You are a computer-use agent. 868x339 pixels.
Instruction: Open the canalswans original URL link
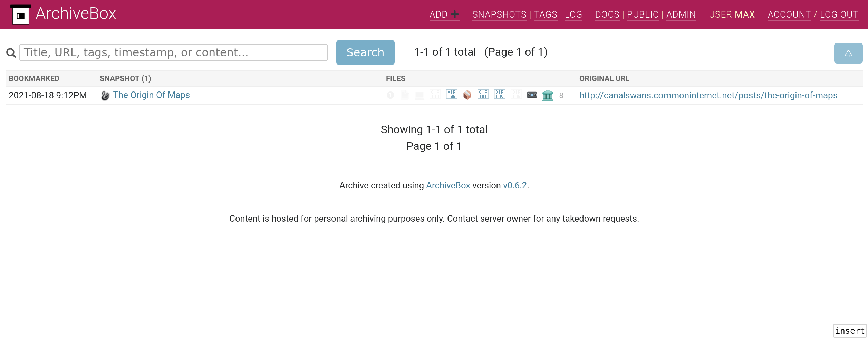[x=708, y=96]
